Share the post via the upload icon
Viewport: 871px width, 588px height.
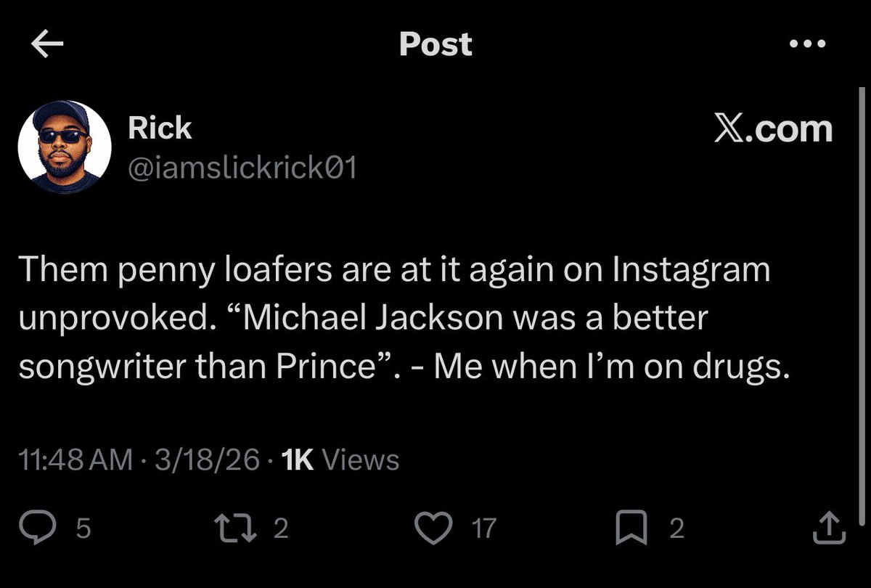(828, 528)
